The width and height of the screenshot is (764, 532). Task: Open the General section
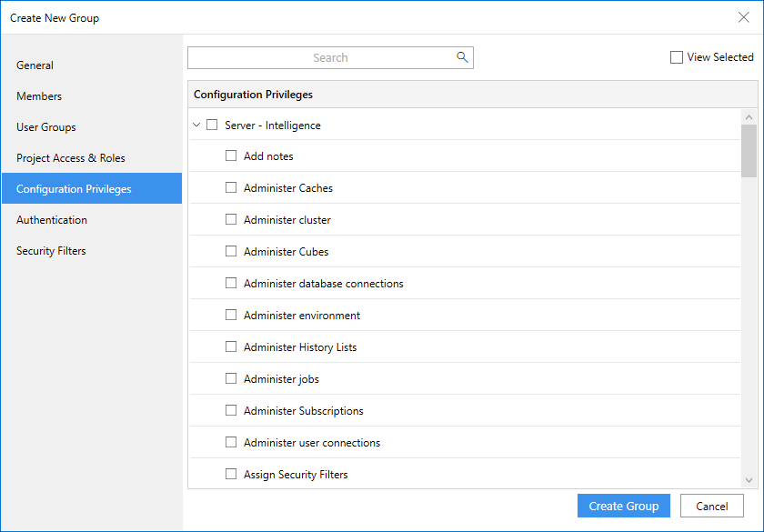click(x=35, y=65)
